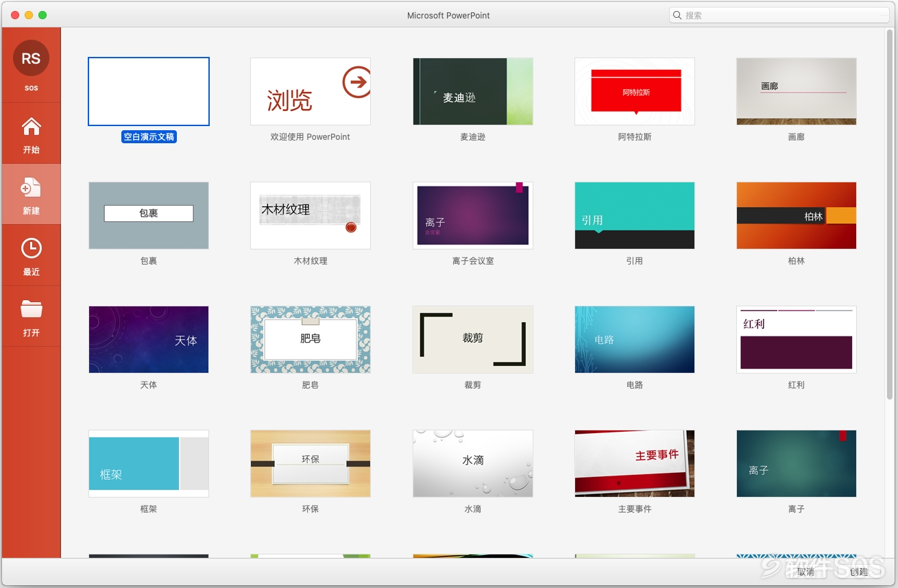Select the 阿特拉斯 red template
The width and height of the screenshot is (898, 588).
(635, 92)
